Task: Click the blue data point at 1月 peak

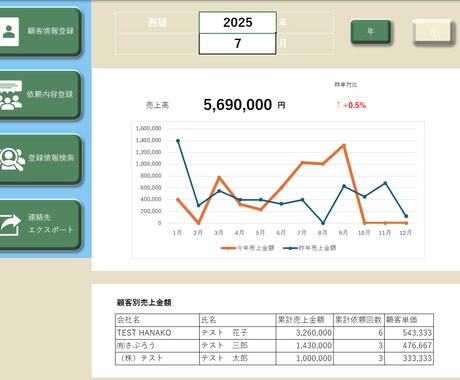Action: pos(178,141)
